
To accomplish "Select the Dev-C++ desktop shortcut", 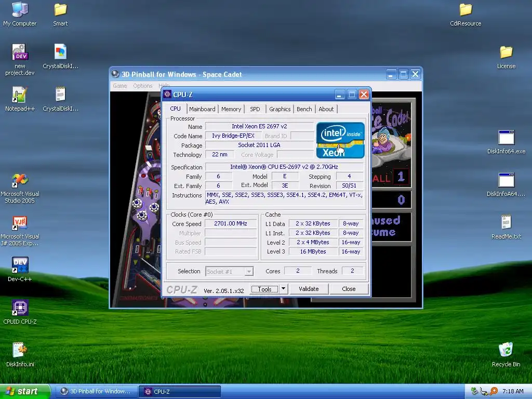I will (x=20, y=270).
